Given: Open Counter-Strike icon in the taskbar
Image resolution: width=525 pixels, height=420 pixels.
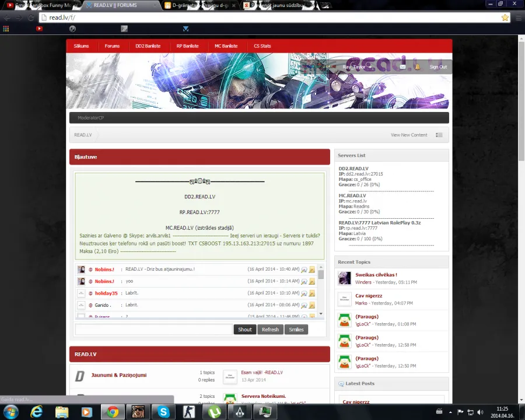Looking at the screenshot, I should click(189, 412).
